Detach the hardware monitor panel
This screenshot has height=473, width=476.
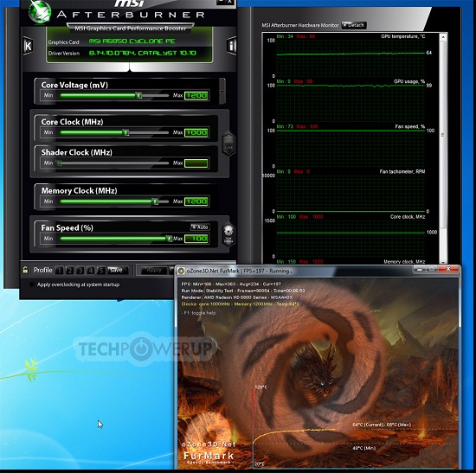click(354, 25)
